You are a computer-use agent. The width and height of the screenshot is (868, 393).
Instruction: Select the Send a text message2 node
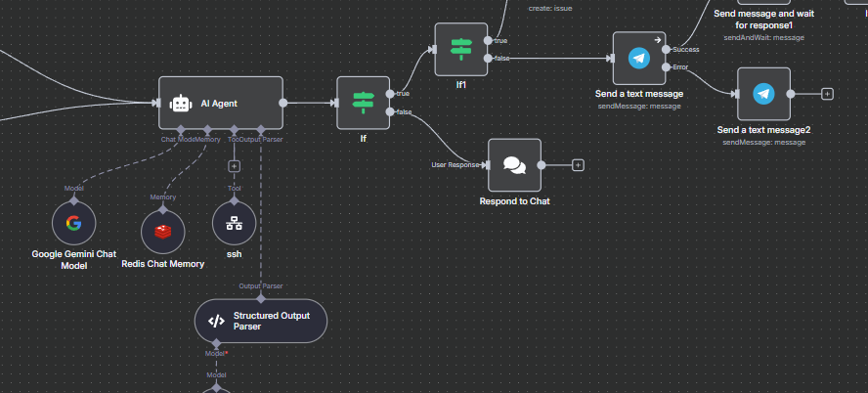pyautogui.click(x=763, y=94)
